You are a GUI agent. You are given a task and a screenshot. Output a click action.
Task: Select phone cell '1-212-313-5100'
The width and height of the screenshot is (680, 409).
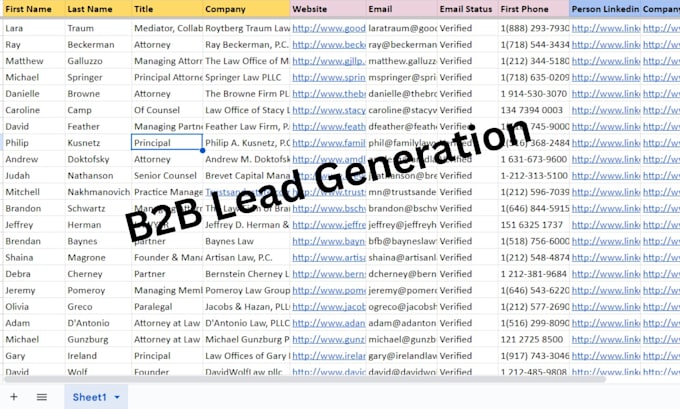tap(534, 176)
